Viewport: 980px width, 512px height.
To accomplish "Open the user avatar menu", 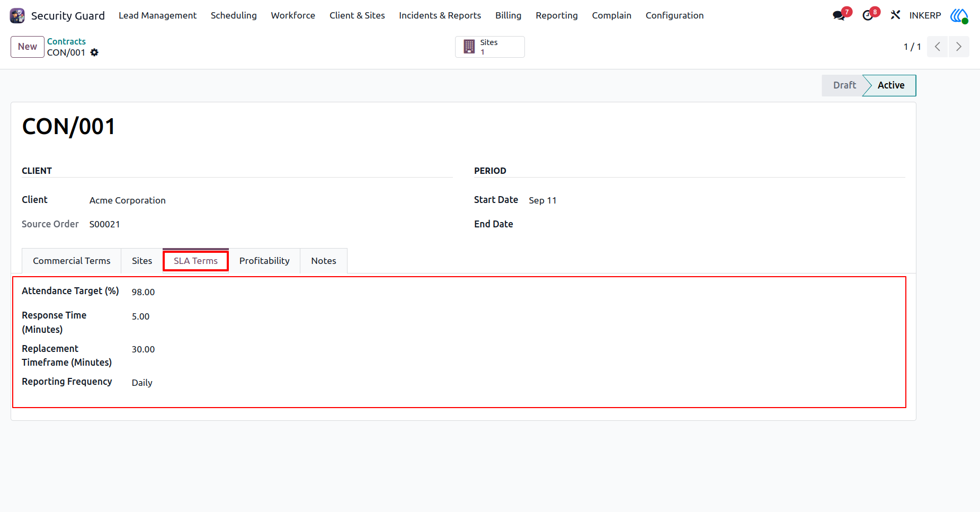I will [x=959, y=15].
